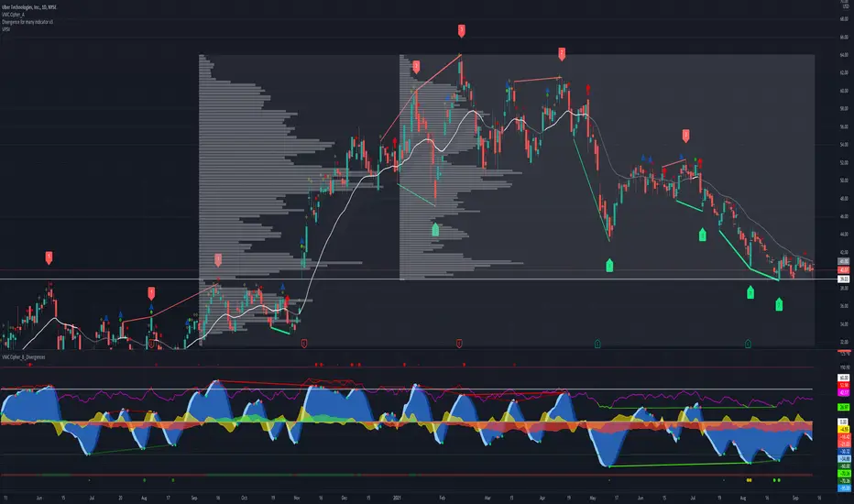
Task: Click red divergence label above July 2021 candles
Action: 685,135
